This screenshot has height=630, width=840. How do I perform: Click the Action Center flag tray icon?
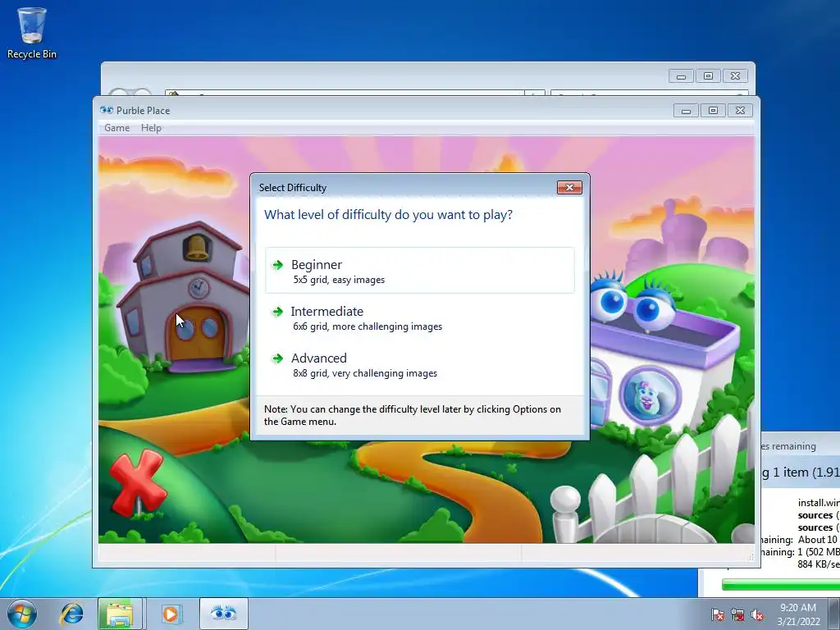[x=717, y=614]
